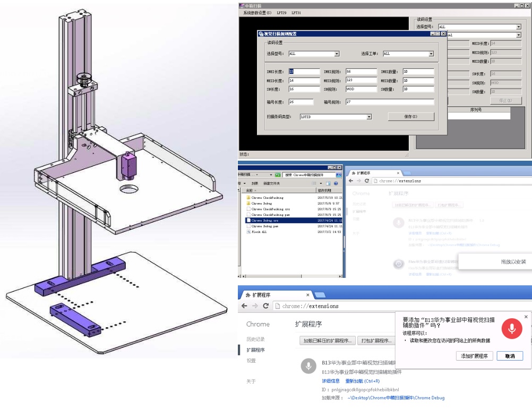Click back arrow in bottom Chrome toolbar
The height and width of the screenshot is (411, 532).
pyautogui.click(x=244, y=306)
